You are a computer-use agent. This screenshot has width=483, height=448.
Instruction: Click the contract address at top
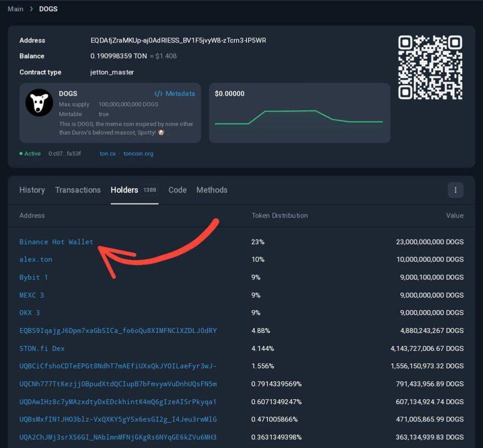click(x=178, y=40)
